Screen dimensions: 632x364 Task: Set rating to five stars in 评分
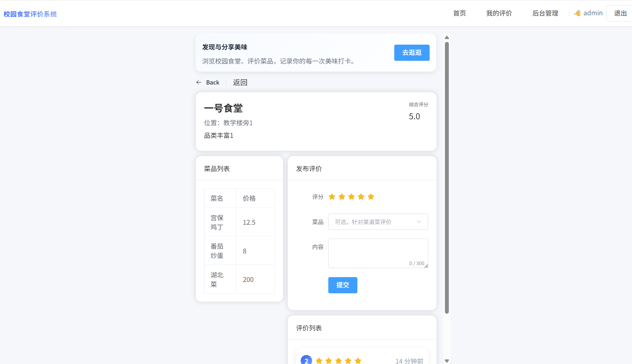[x=371, y=197]
